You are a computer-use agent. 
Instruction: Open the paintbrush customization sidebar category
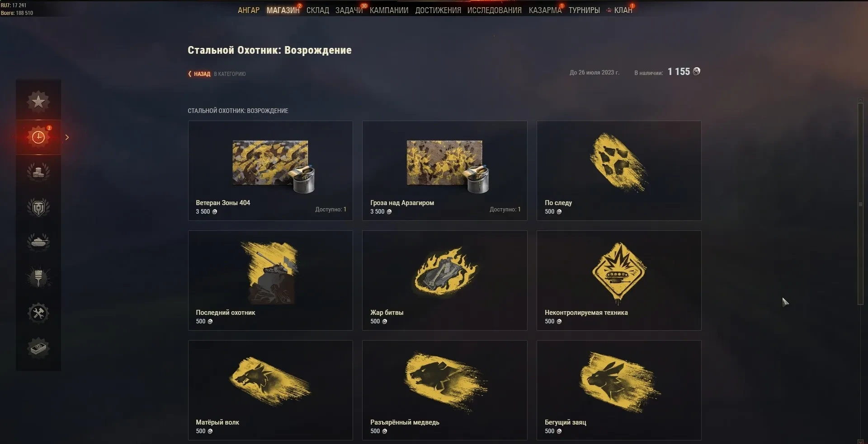click(38, 277)
